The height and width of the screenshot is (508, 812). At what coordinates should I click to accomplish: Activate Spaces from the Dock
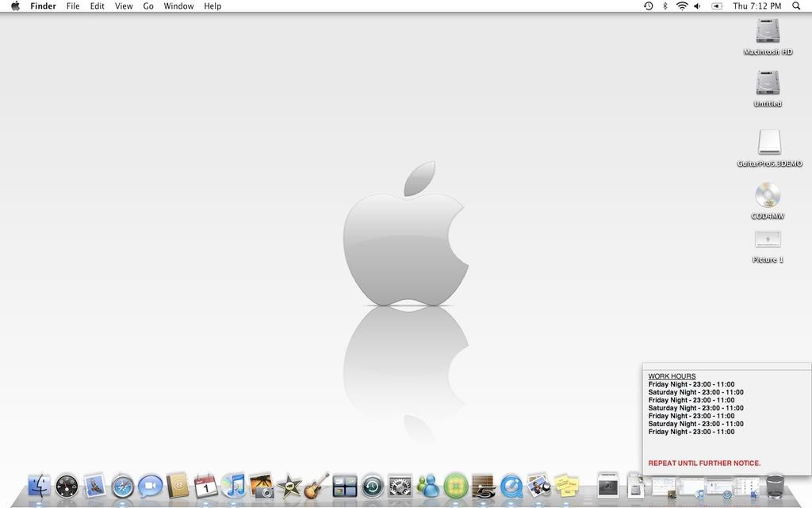tap(345, 487)
